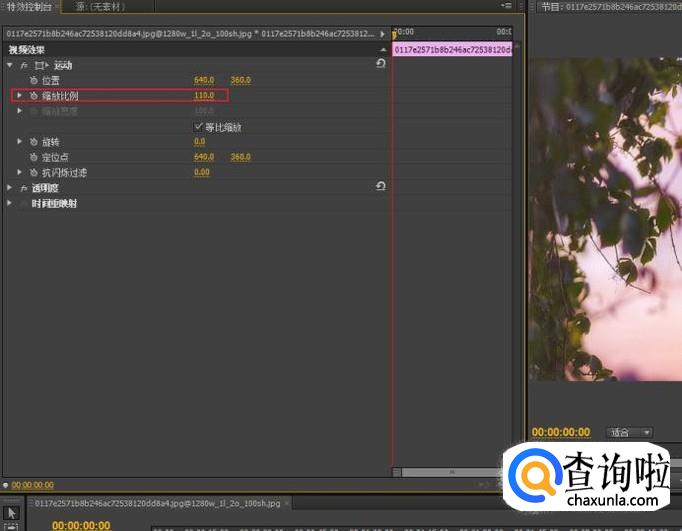Click the effect timeline playhead marker
The width and height of the screenshot is (682, 531).
point(394,33)
